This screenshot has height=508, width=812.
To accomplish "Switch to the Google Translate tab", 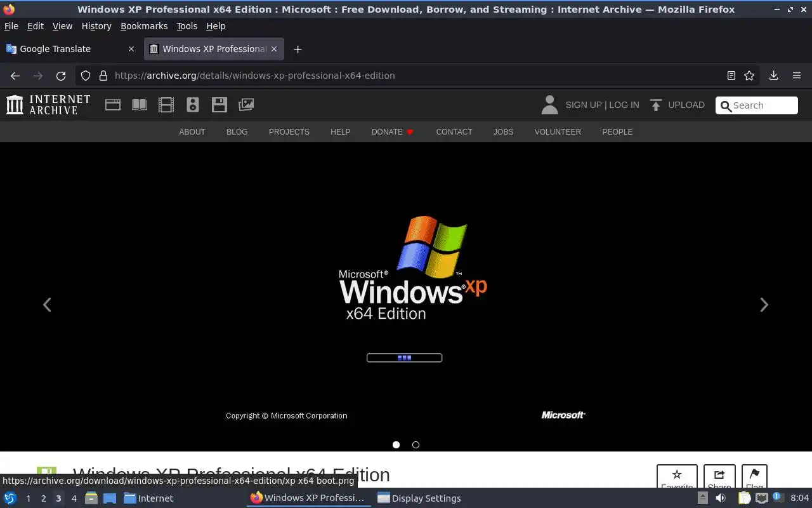I will (x=71, y=49).
